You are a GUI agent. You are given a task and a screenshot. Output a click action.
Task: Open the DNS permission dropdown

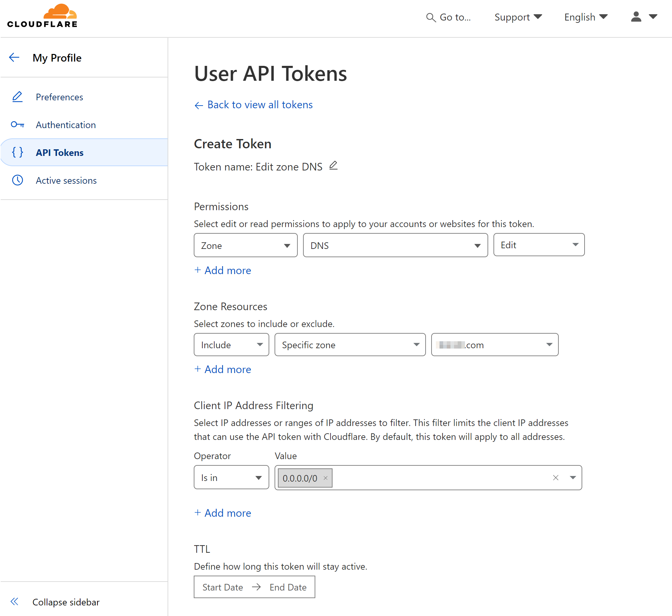click(x=395, y=245)
